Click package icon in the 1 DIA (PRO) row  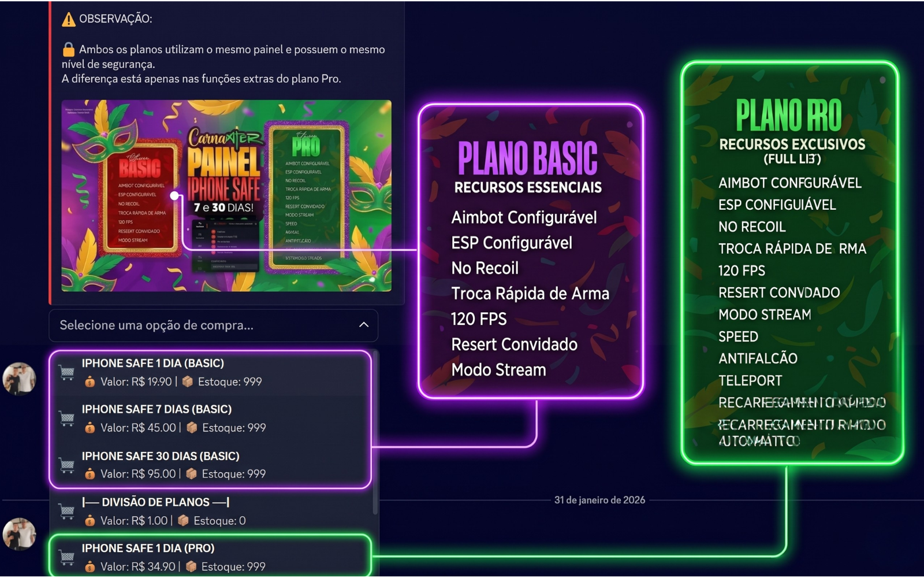[191, 566]
